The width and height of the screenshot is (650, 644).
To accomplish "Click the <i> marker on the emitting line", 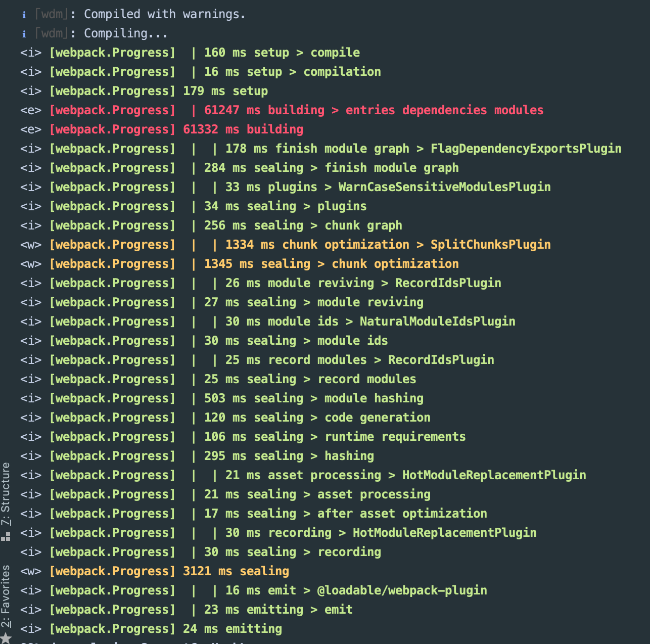I will [30, 628].
